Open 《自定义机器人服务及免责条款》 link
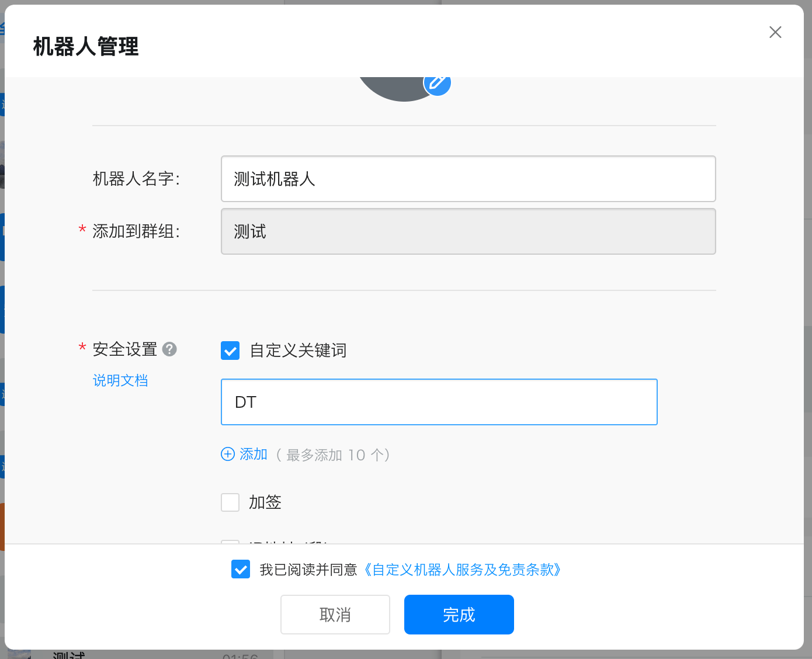 pyautogui.click(x=462, y=570)
